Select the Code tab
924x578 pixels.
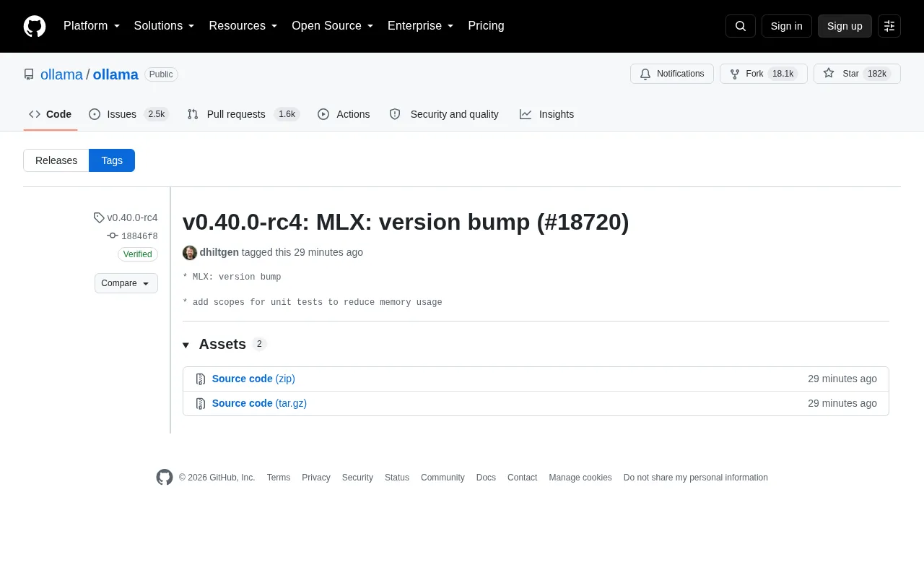(51, 114)
